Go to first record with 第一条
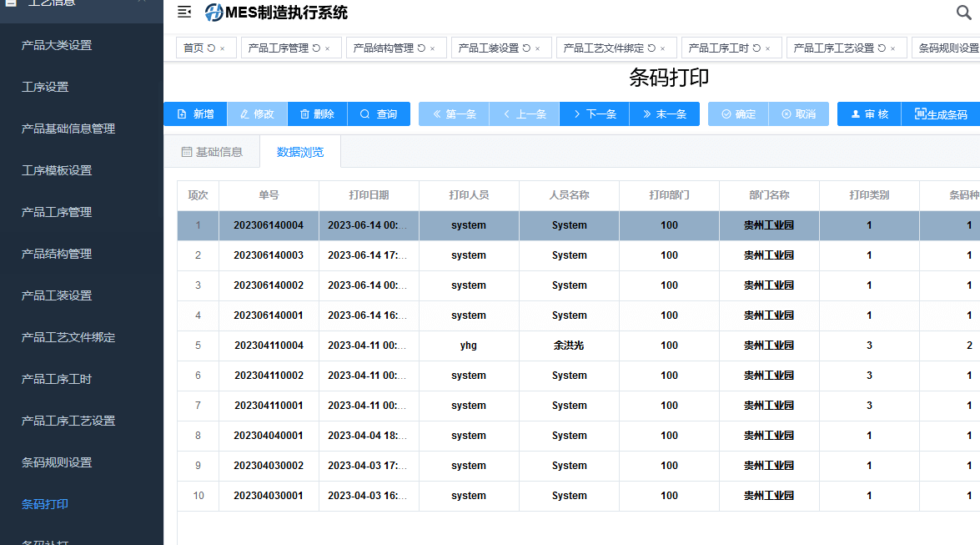This screenshot has height=545, width=980. 454,114
